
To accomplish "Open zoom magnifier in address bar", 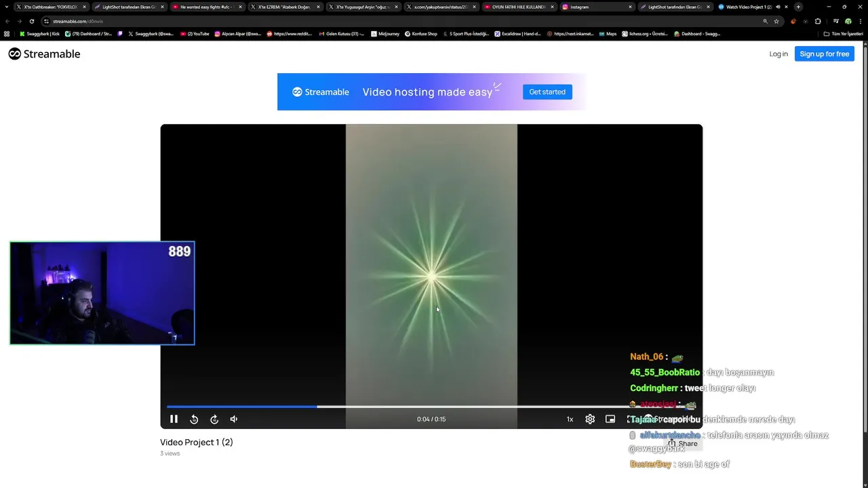I will click(x=766, y=21).
